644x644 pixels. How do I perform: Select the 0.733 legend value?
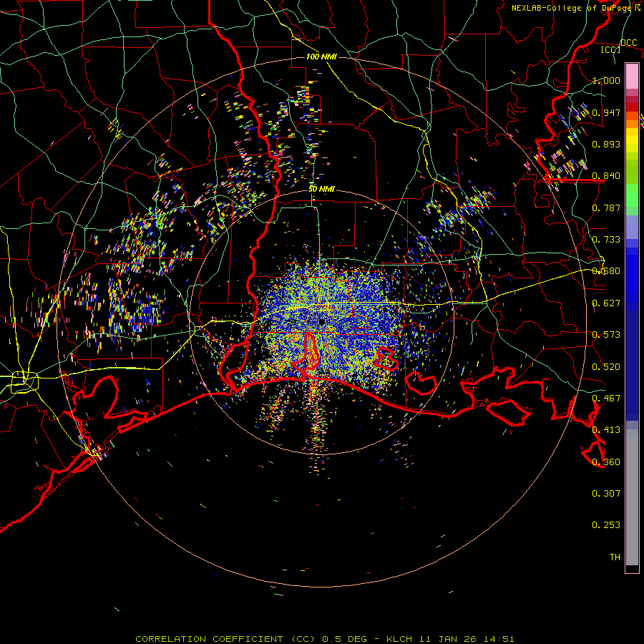click(606, 240)
